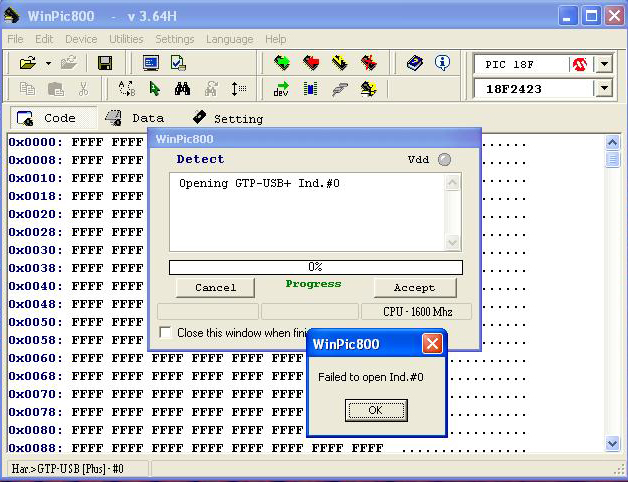Click the blue help book icon
The width and height of the screenshot is (628, 482).
click(415, 63)
